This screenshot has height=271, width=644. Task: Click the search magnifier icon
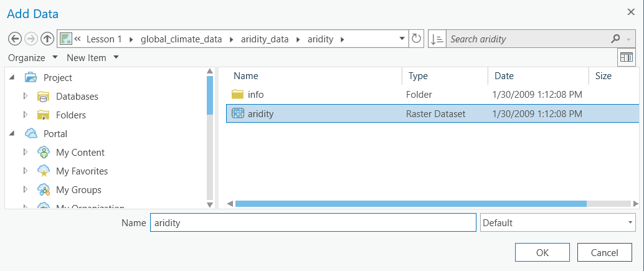(x=615, y=39)
